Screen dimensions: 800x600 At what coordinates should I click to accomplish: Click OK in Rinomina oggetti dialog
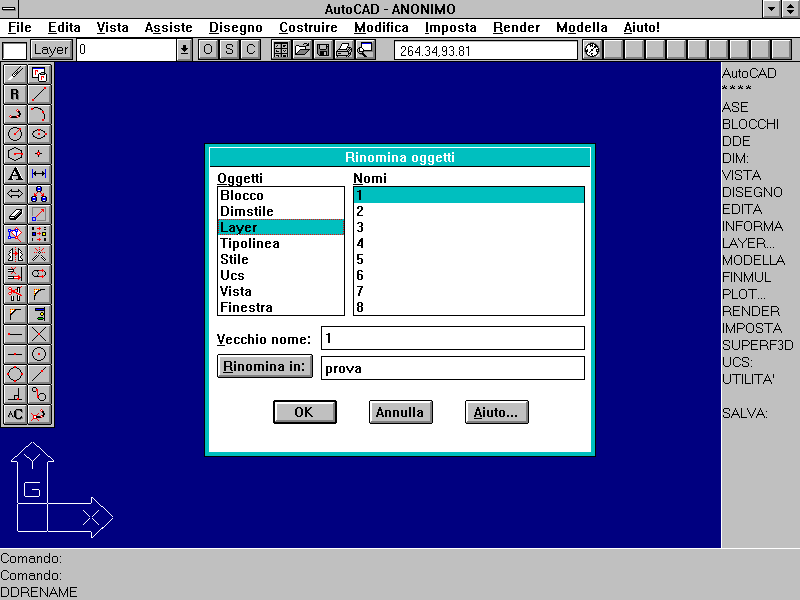[x=305, y=412]
